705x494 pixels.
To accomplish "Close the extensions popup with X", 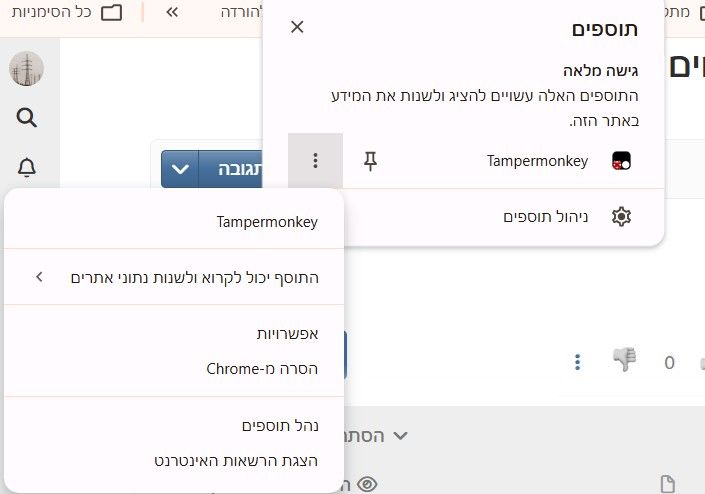I will (x=297, y=27).
